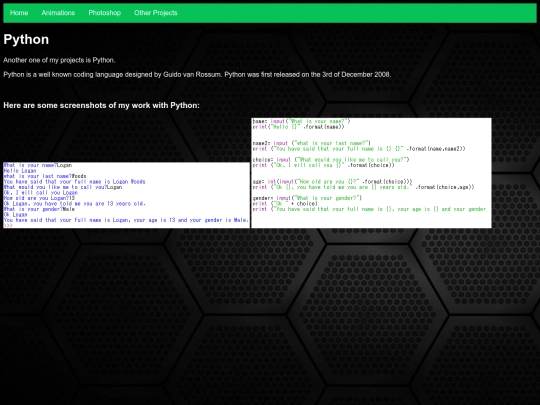
Task: Click 'Here are some screenshots of my work' heading
Action: tap(102, 105)
